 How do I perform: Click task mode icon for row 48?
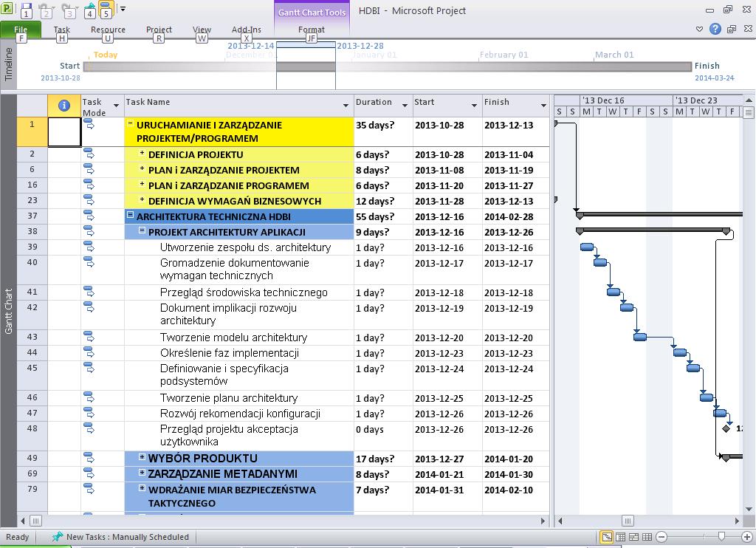tap(89, 428)
